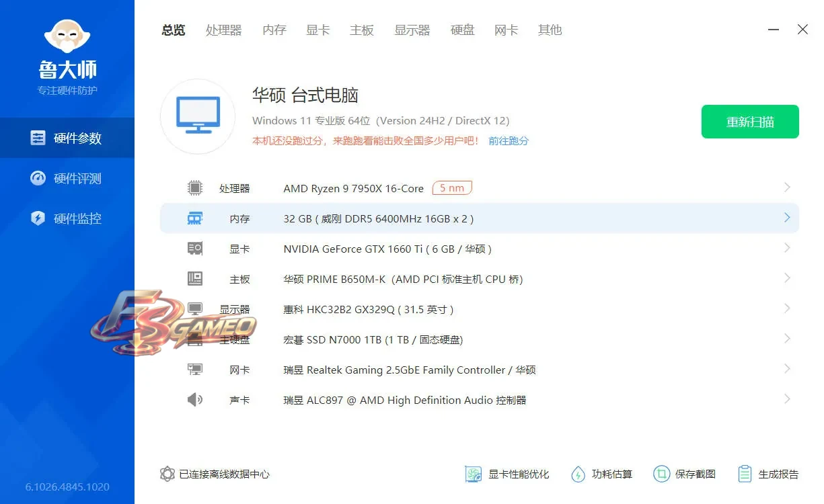Click the network card icon

tap(195, 370)
